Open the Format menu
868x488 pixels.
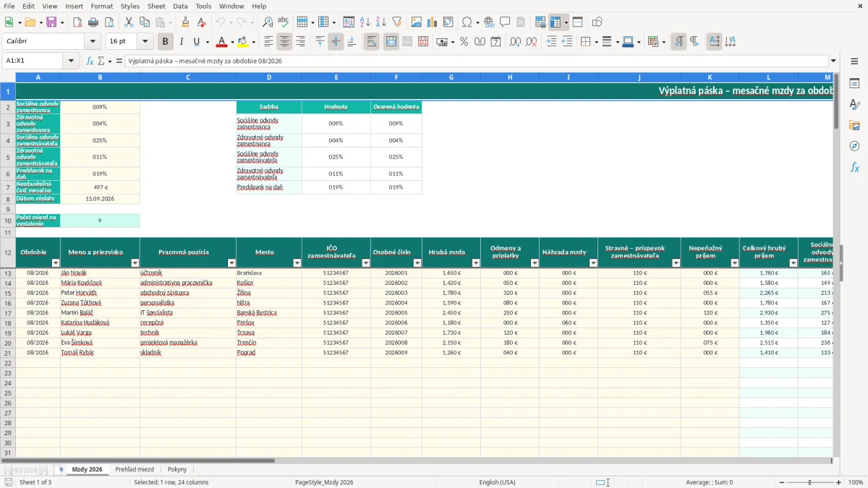(101, 6)
